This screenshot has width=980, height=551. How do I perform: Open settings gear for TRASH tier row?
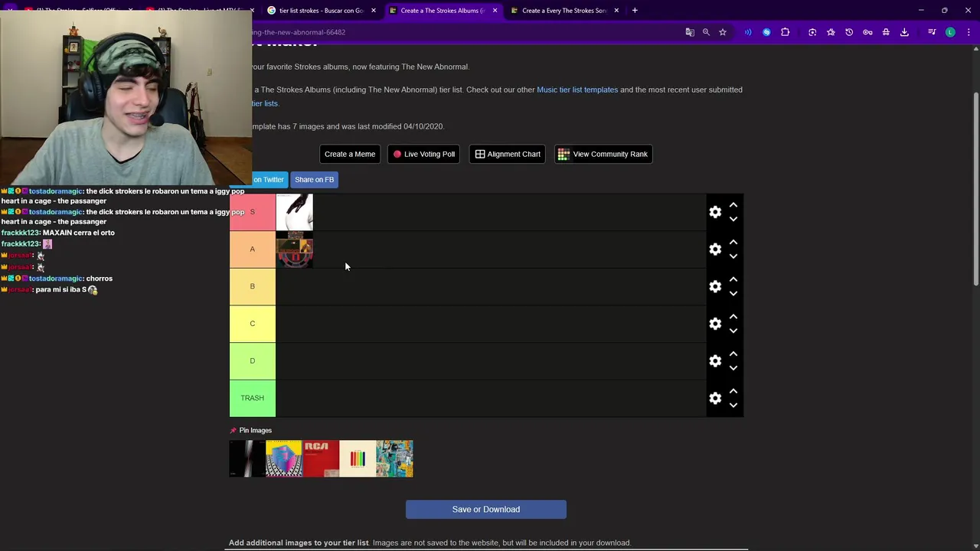(715, 398)
